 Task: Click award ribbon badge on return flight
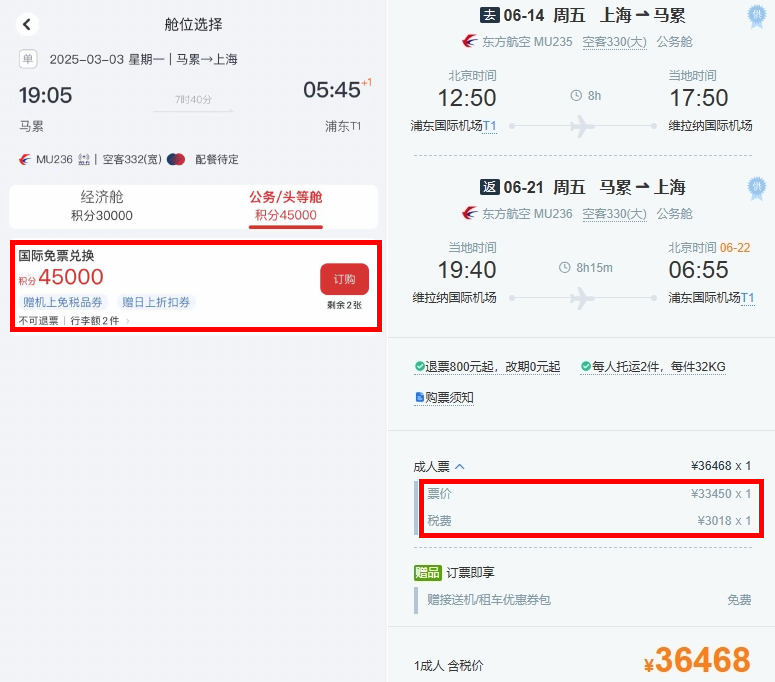point(756,188)
